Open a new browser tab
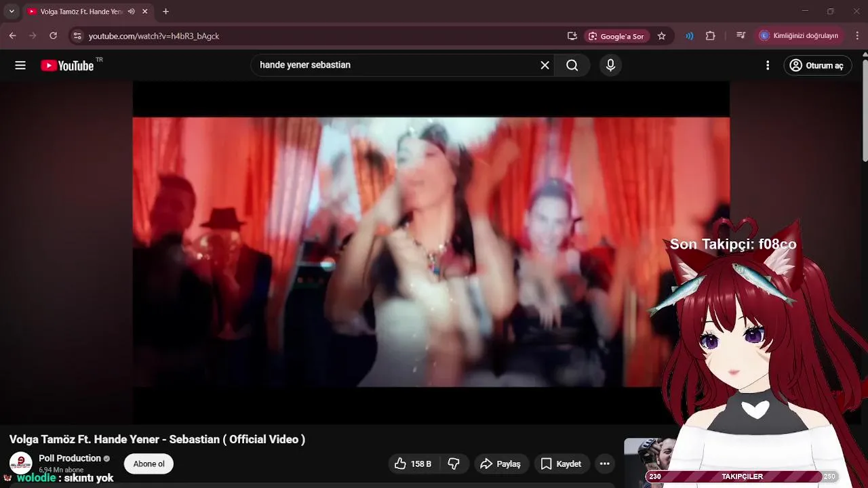The image size is (868, 488). coord(165,12)
